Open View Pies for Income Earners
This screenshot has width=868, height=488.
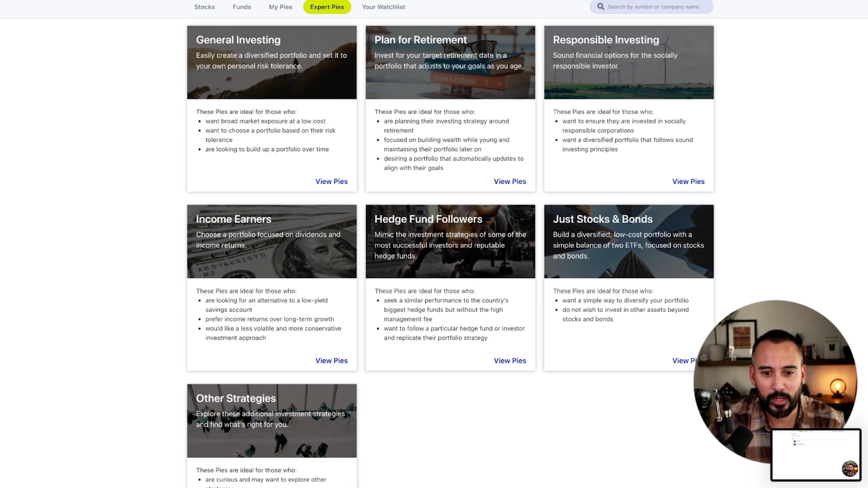tap(331, 361)
